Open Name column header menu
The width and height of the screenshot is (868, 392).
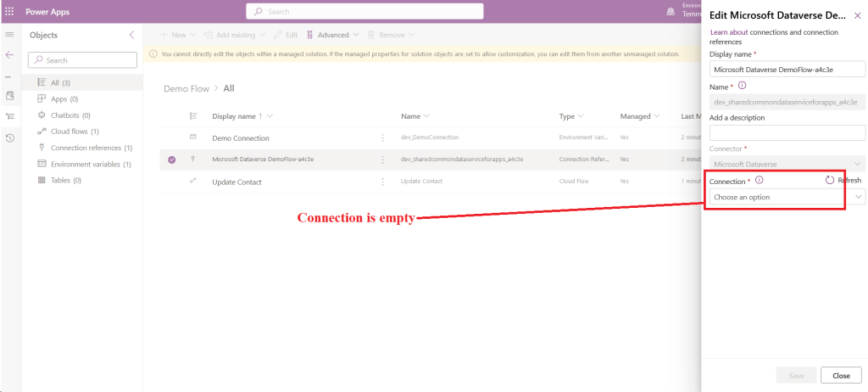415,116
